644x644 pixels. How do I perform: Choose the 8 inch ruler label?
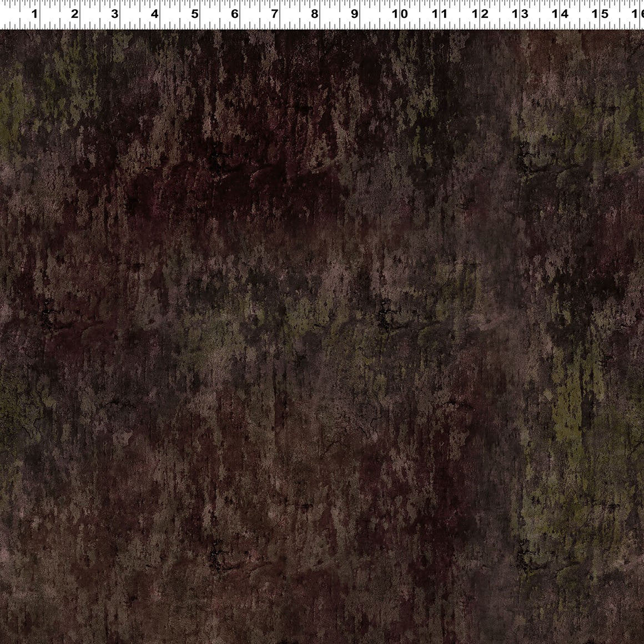tap(314, 14)
